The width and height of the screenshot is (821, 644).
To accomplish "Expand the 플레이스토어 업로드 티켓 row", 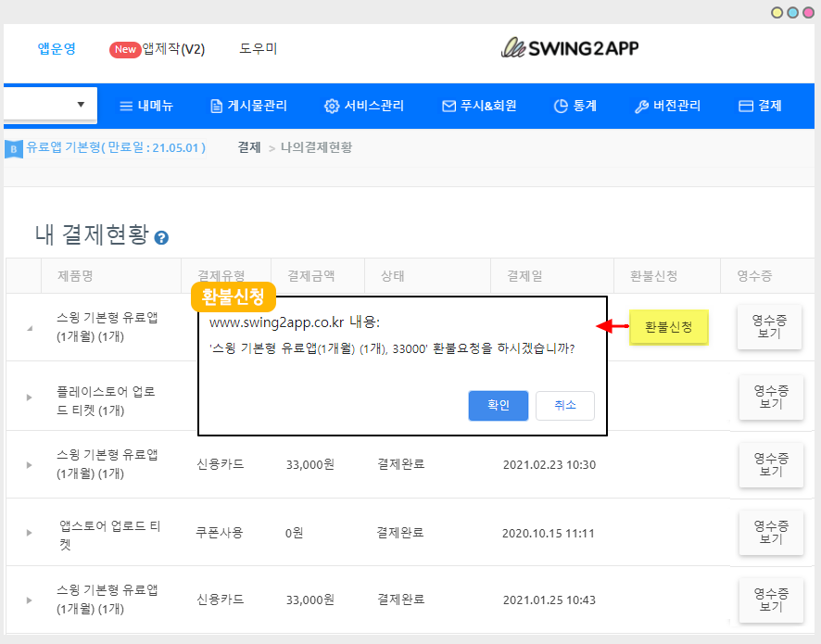I will (29, 397).
